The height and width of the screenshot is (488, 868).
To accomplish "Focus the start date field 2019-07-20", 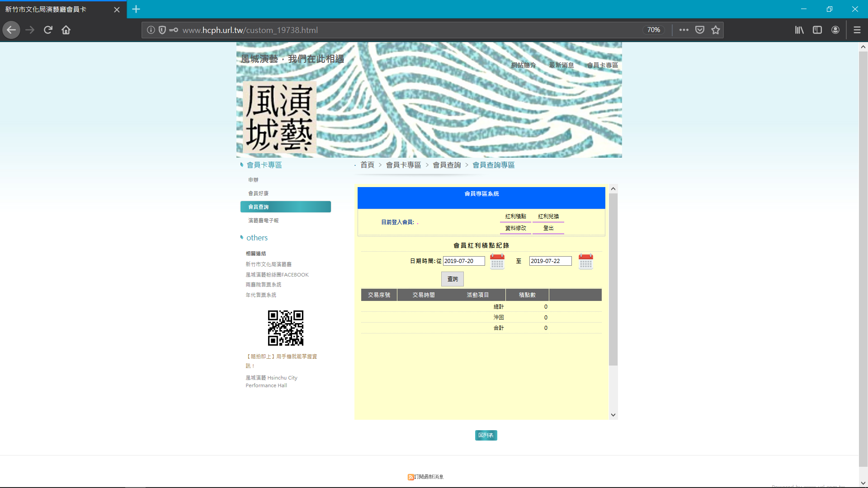I will click(464, 261).
